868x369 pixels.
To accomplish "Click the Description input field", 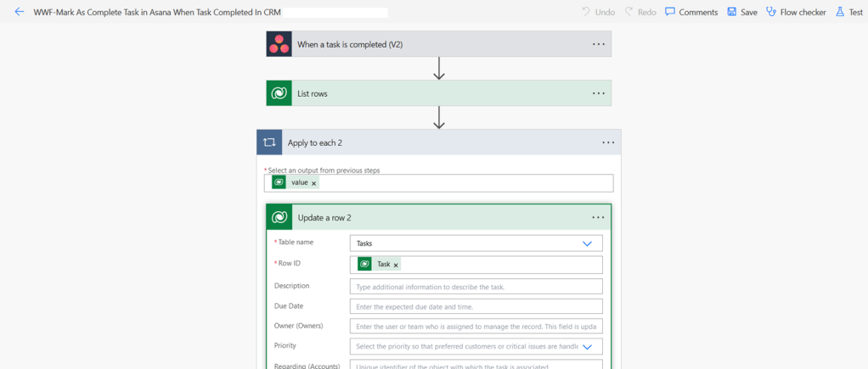I will pos(476,287).
